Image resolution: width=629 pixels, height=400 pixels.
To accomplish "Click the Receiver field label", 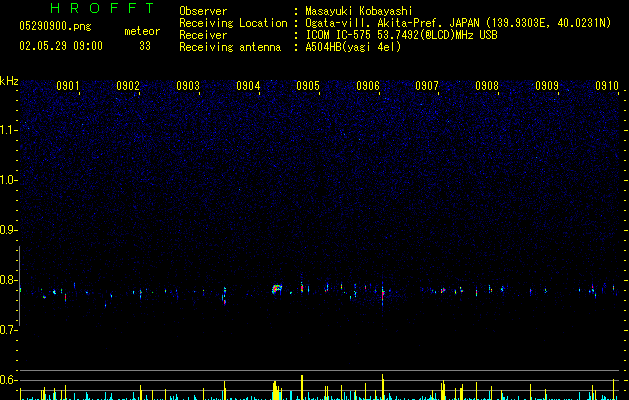I will point(203,35).
